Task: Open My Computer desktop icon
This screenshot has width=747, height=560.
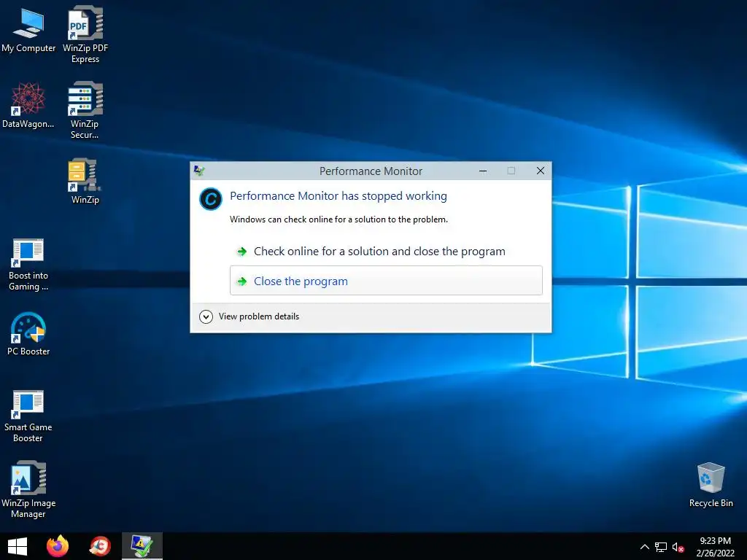Action: [28, 31]
